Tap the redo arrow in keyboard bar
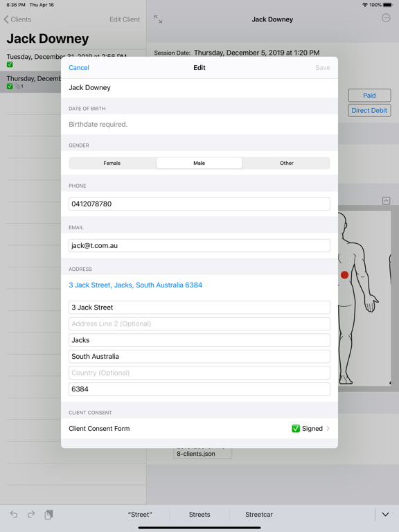The height and width of the screenshot is (532, 399). point(31,515)
